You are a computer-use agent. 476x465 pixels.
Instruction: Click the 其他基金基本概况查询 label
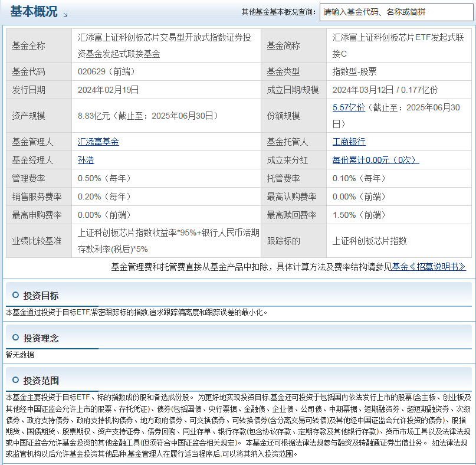(x=278, y=12)
